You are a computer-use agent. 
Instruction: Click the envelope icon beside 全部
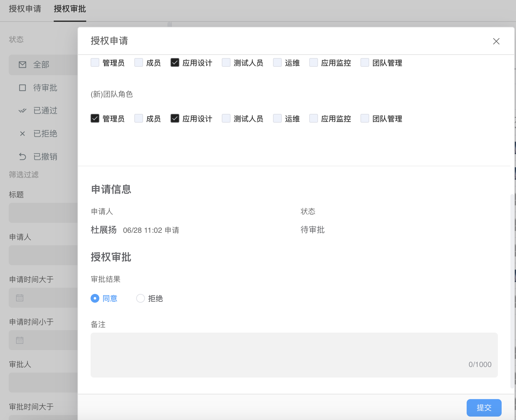22,65
